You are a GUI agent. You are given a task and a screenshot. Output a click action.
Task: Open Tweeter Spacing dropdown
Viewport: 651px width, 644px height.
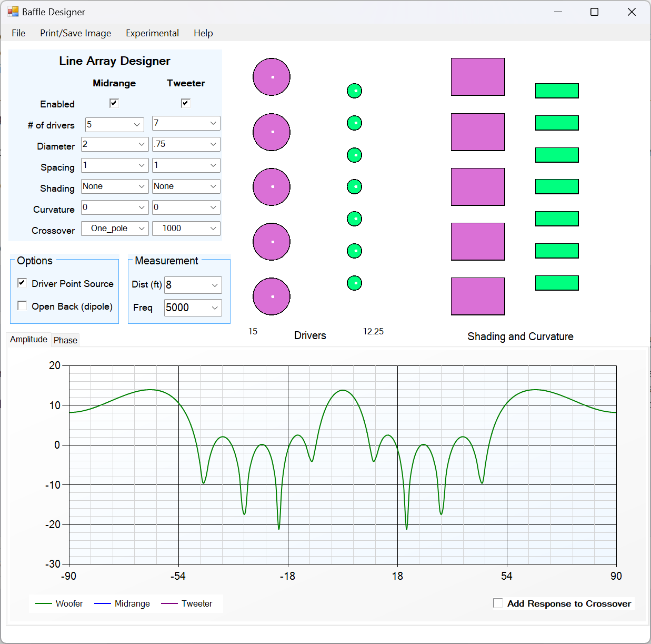[x=186, y=165]
